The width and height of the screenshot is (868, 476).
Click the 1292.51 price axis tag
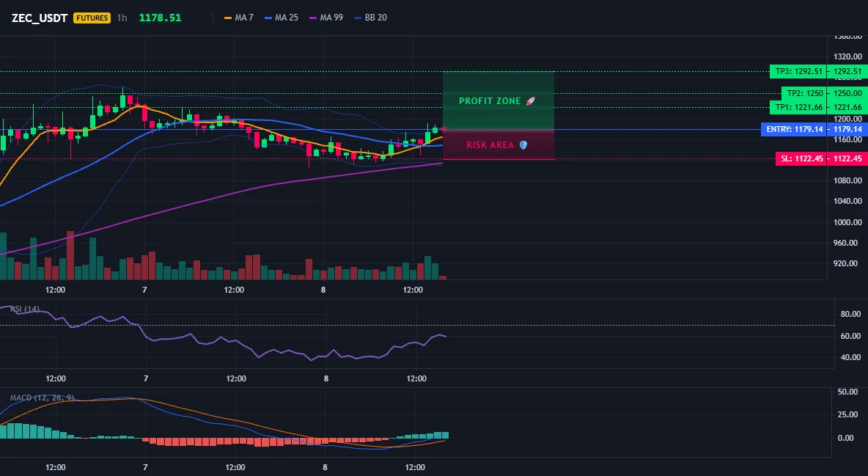[847, 71]
